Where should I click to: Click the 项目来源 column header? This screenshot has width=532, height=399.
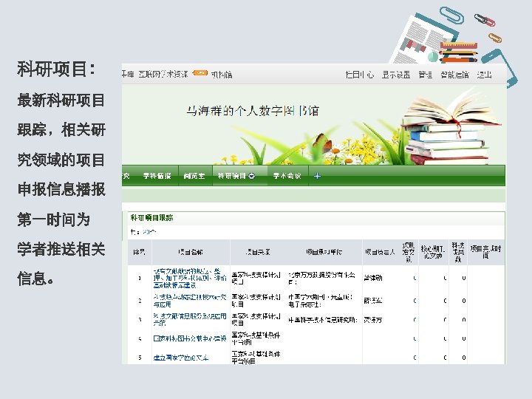pos(258,252)
